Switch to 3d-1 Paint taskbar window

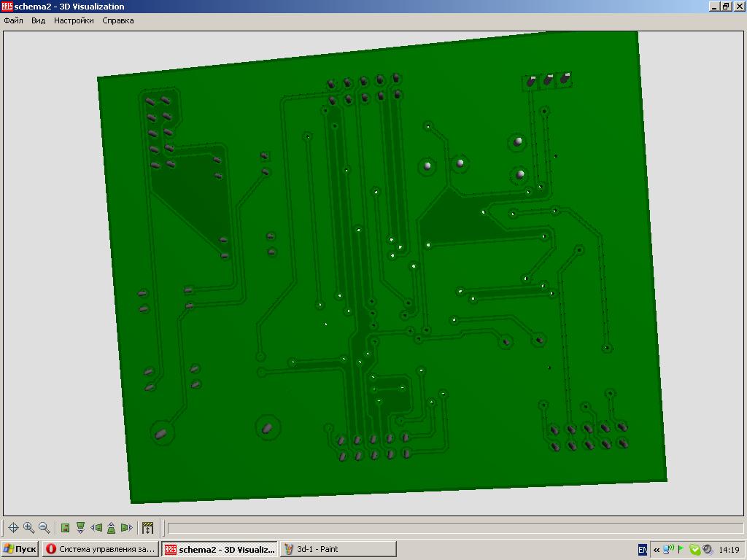tap(338, 549)
